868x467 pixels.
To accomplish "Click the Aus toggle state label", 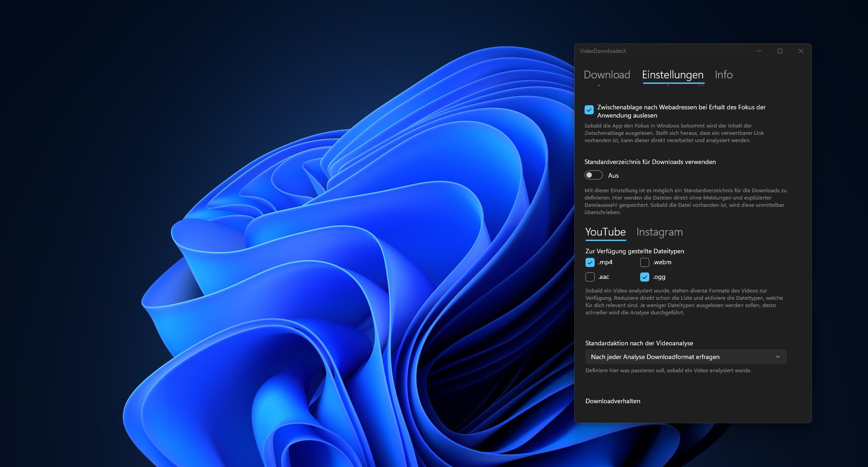I will point(613,175).
